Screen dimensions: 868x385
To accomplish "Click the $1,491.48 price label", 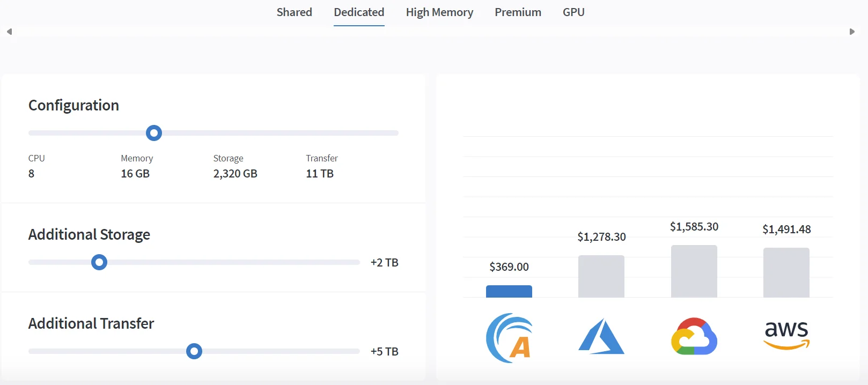I will [786, 229].
